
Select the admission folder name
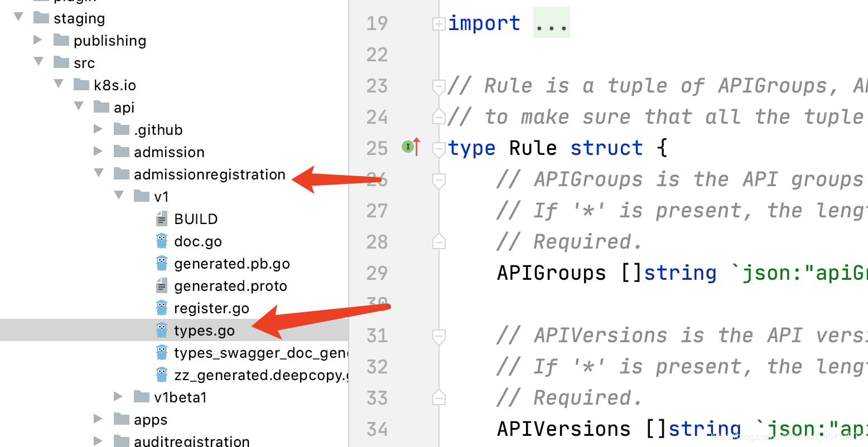coord(169,152)
